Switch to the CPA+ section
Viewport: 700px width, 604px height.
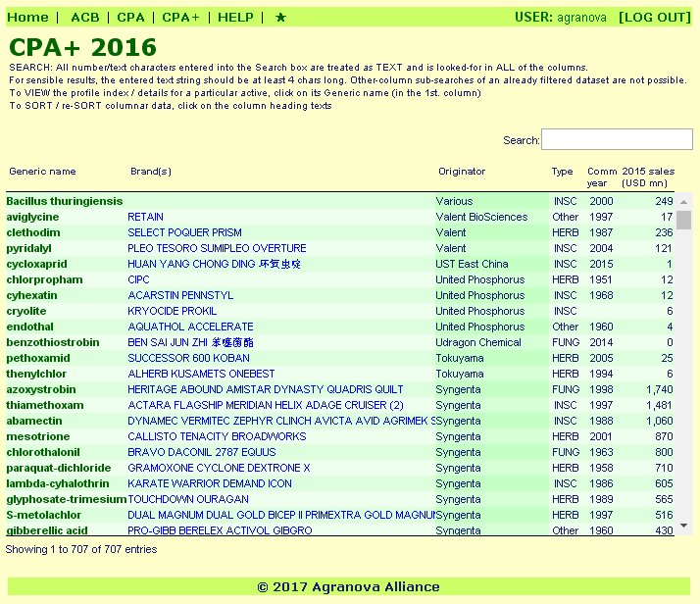180,18
